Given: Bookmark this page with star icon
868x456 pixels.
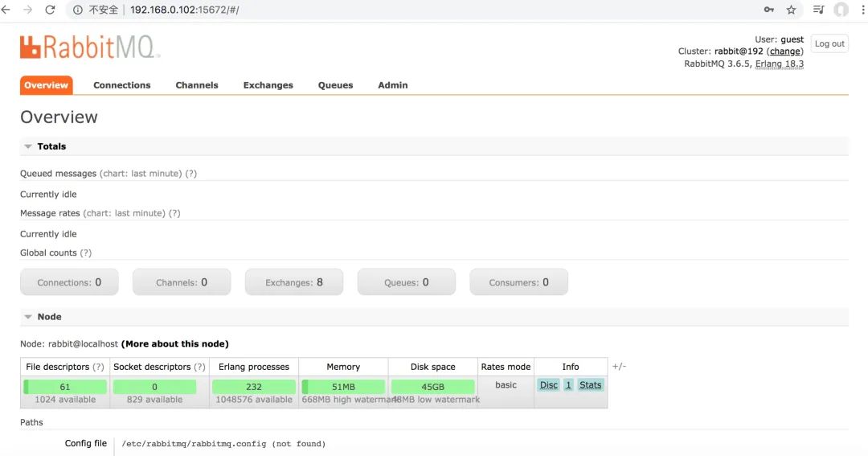Looking at the screenshot, I should click(x=791, y=10).
